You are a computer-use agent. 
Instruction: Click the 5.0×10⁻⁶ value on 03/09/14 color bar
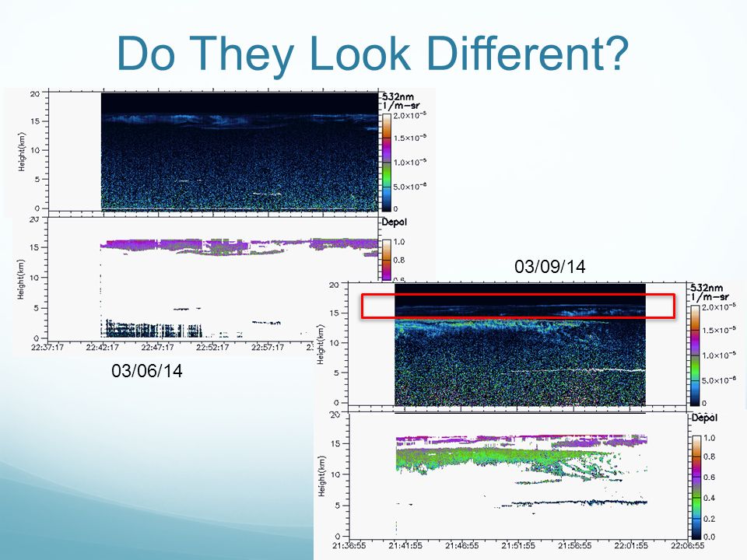point(718,380)
